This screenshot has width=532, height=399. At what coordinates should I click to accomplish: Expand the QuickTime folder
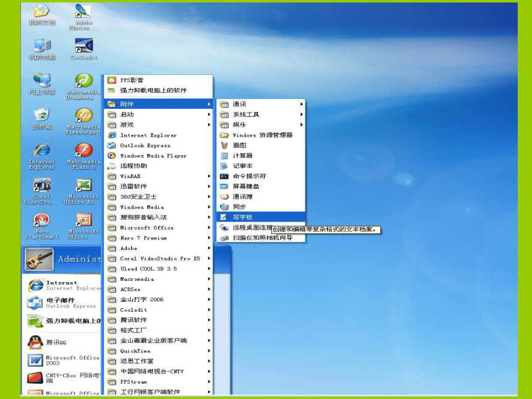click(158, 351)
